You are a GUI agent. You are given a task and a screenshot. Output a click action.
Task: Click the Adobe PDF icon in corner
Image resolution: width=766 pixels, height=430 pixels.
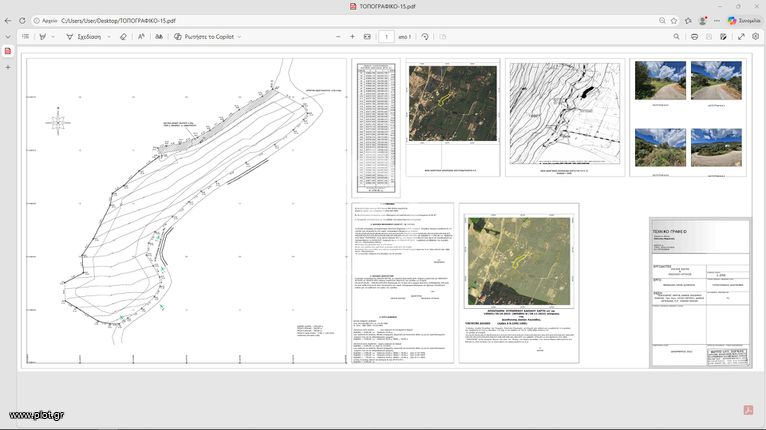coord(748,409)
